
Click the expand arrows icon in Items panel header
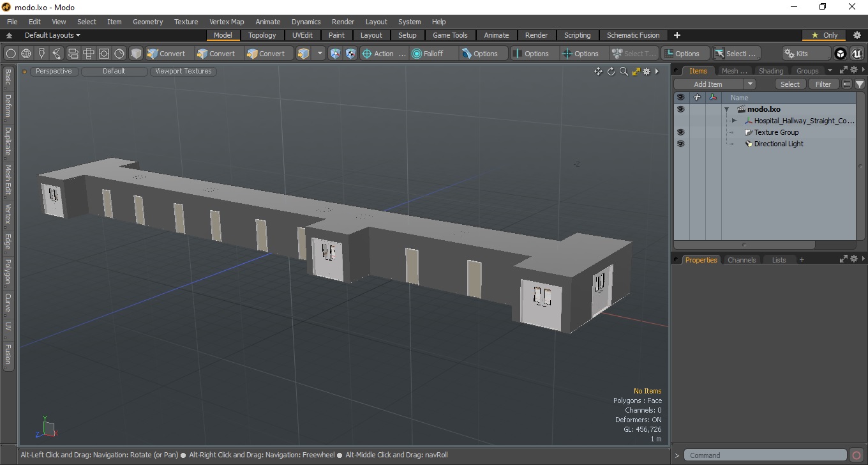click(843, 70)
